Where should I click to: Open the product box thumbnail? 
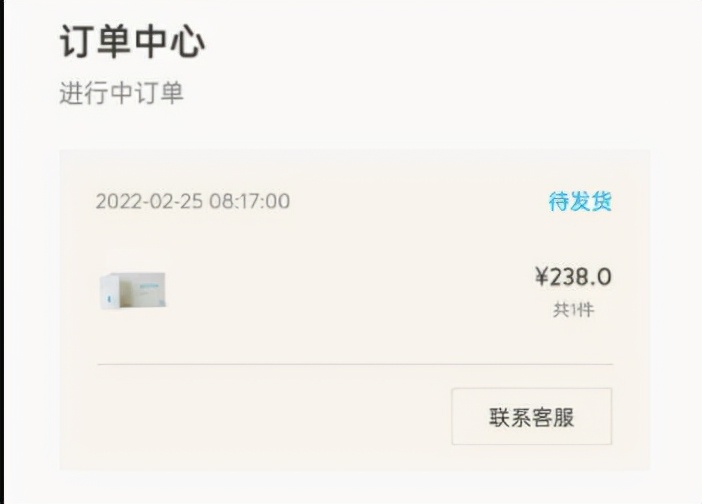(x=133, y=290)
